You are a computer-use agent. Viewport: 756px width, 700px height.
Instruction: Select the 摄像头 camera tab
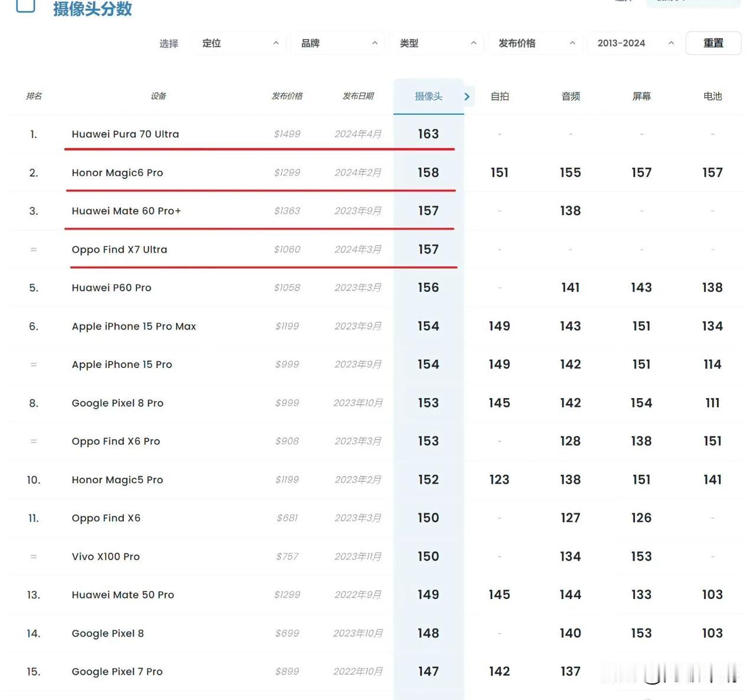click(429, 96)
